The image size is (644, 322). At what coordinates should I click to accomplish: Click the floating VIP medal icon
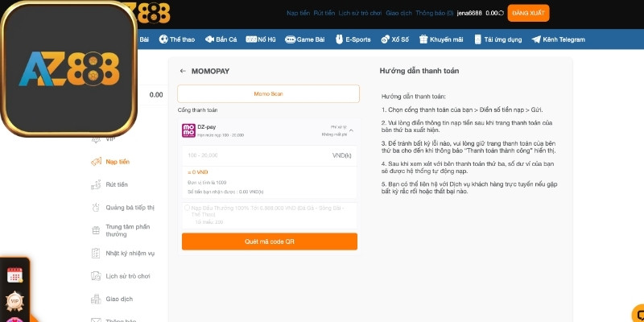coord(14,301)
